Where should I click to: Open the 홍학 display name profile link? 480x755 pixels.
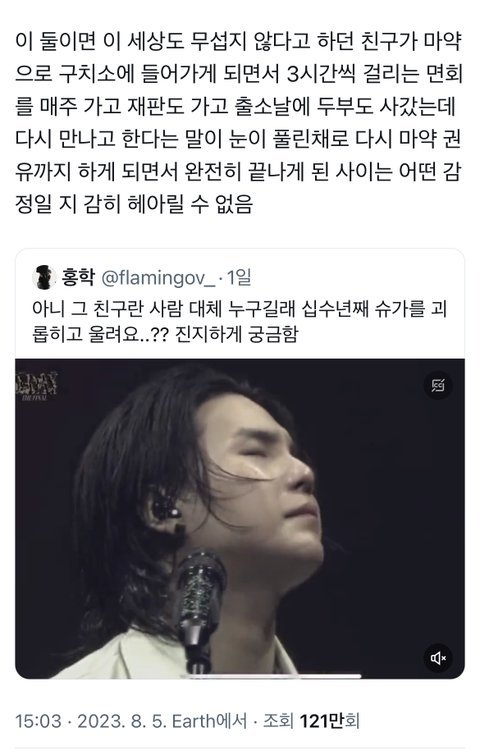[78, 277]
